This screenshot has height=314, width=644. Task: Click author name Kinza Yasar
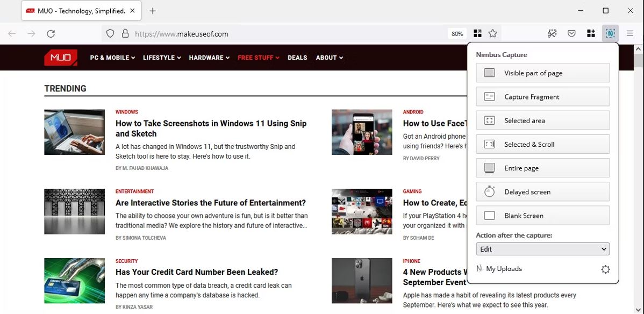137,307
